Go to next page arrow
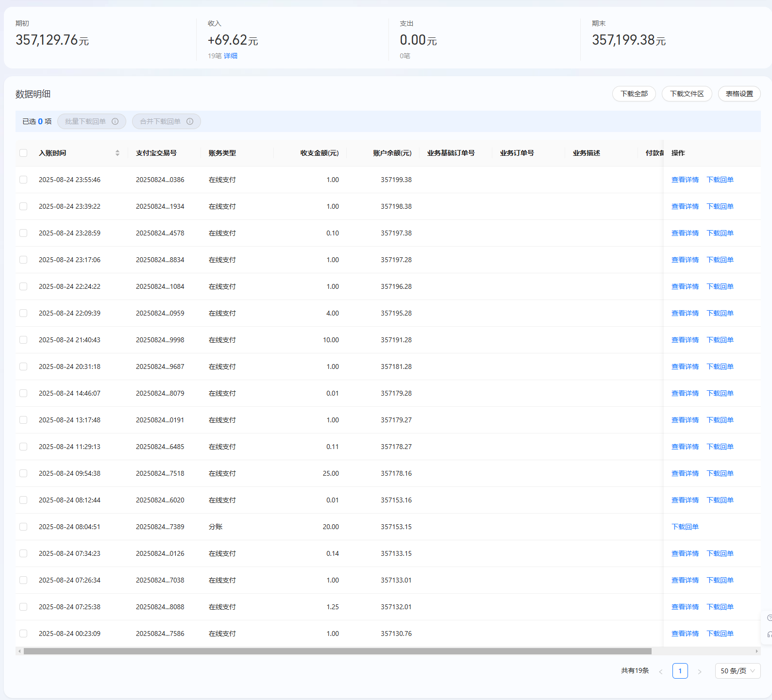This screenshot has height=700, width=772. pyautogui.click(x=700, y=671)
